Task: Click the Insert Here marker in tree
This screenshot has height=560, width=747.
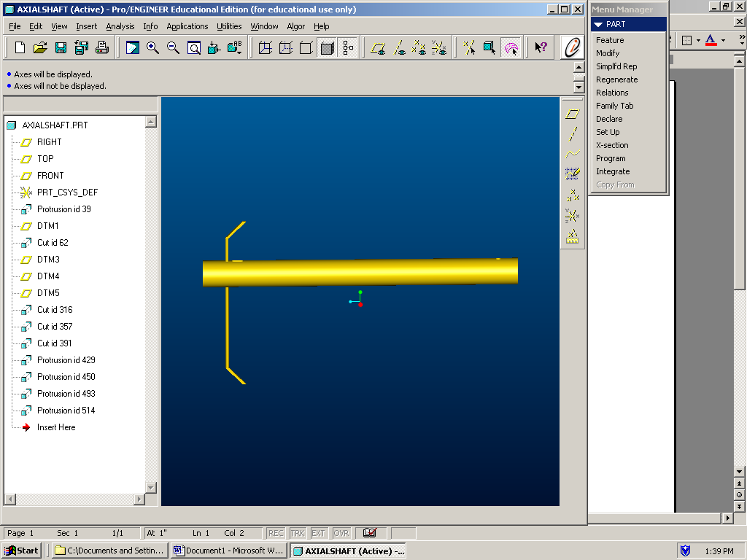Action: 55,427
